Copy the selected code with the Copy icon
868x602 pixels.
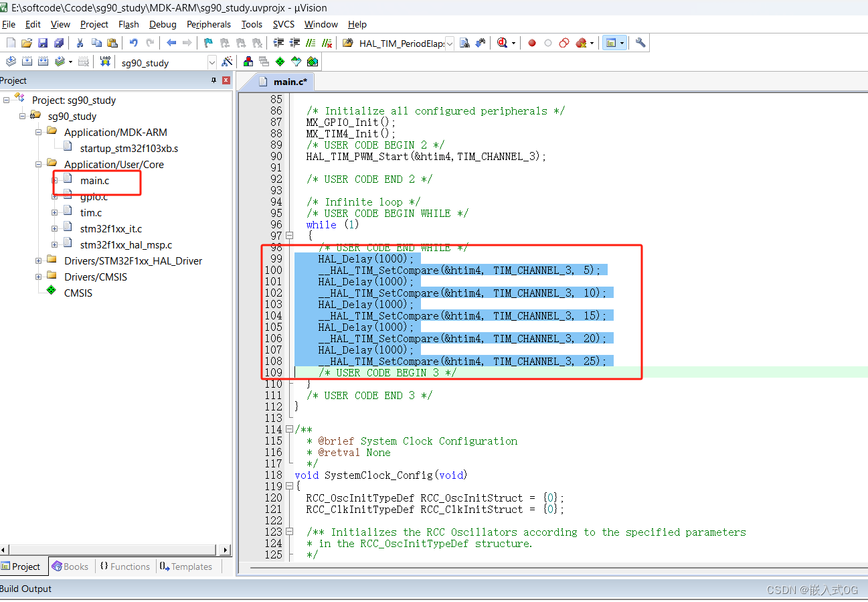point(96,43)
